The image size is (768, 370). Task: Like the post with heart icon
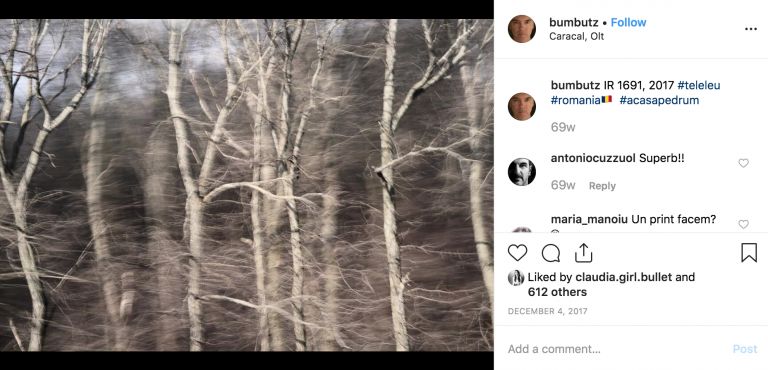517,253
